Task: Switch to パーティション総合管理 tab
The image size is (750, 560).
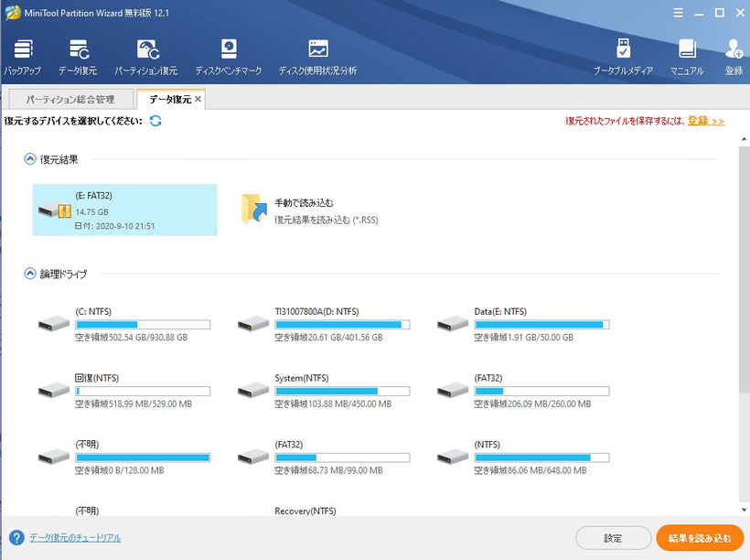Action: pyautogui.click(x=70, y=99)
